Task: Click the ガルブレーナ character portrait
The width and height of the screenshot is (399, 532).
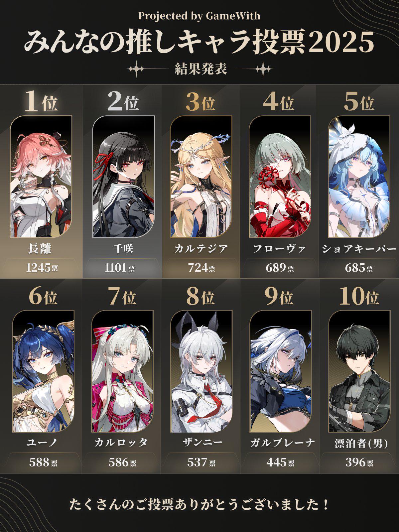Action: pyautogui.click(x=280, y=371)
